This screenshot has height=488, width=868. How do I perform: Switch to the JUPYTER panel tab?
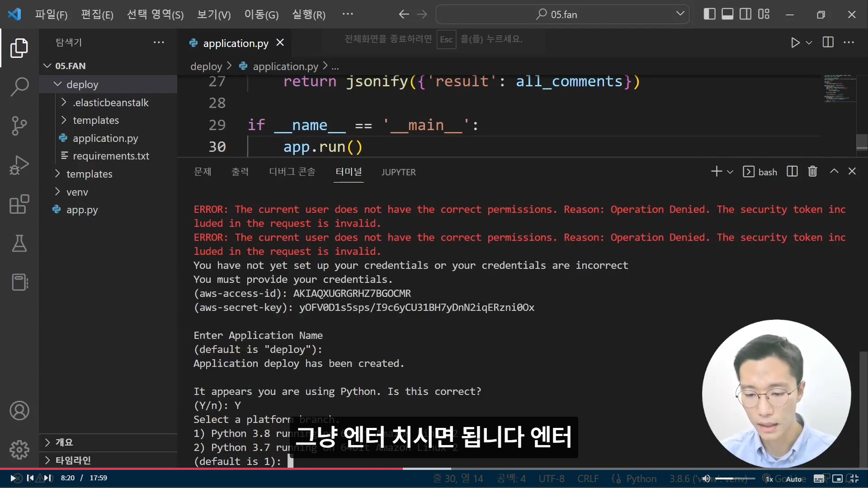click(398, 172)
